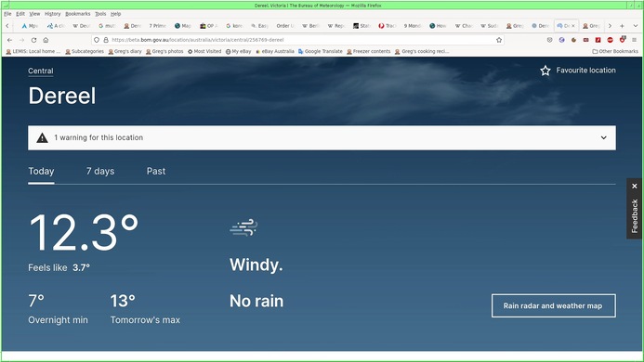Open the My eBay bookmark
This screenshot has height=362, width=644.
(x=238, y=51)
